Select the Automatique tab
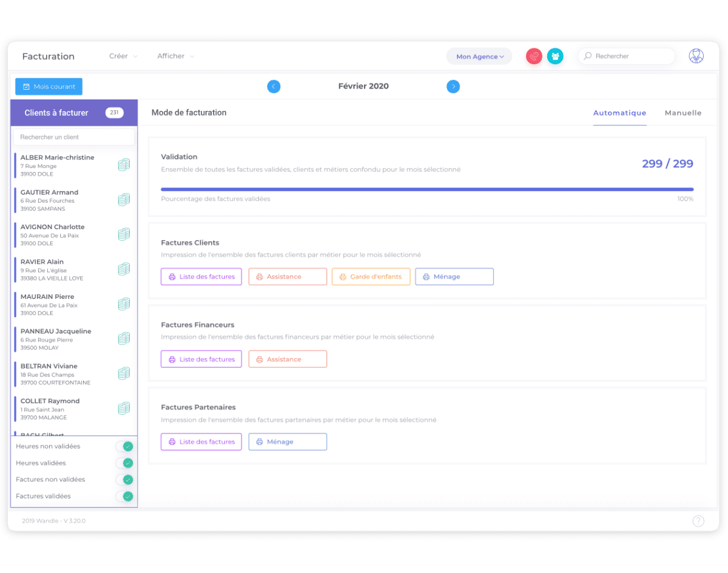 pyautogui.click(x=619, y=113)
